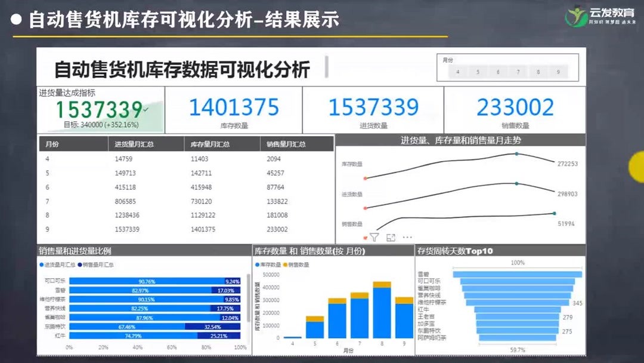Viewport: 644px width, 363px height.
Task: Open focus mode on the trend chart
Action: [x=391, y=237]
